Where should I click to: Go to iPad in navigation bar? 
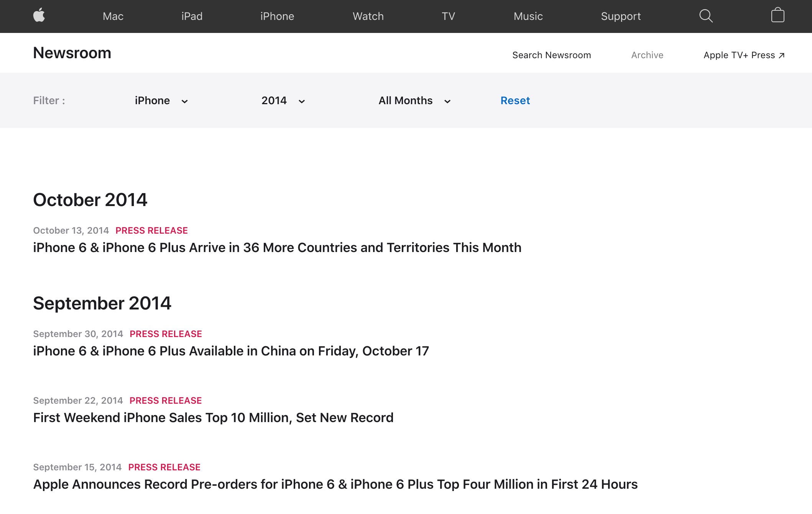click(192, 16)
